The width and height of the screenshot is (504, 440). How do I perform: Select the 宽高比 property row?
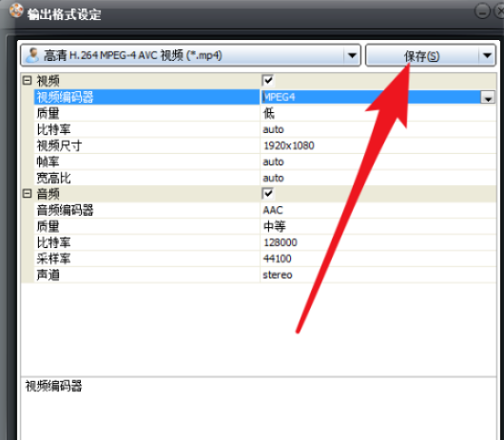(x=265, y=178)
